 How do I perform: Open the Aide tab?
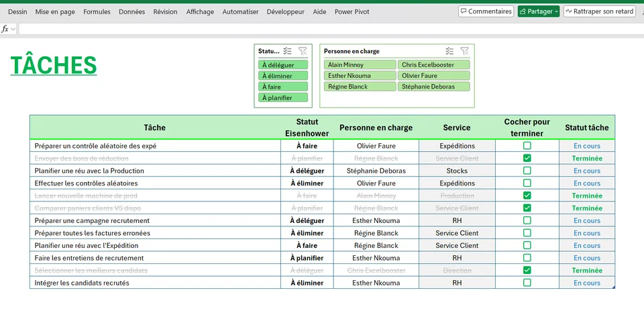pyautogui.click(x=319, y=12)
